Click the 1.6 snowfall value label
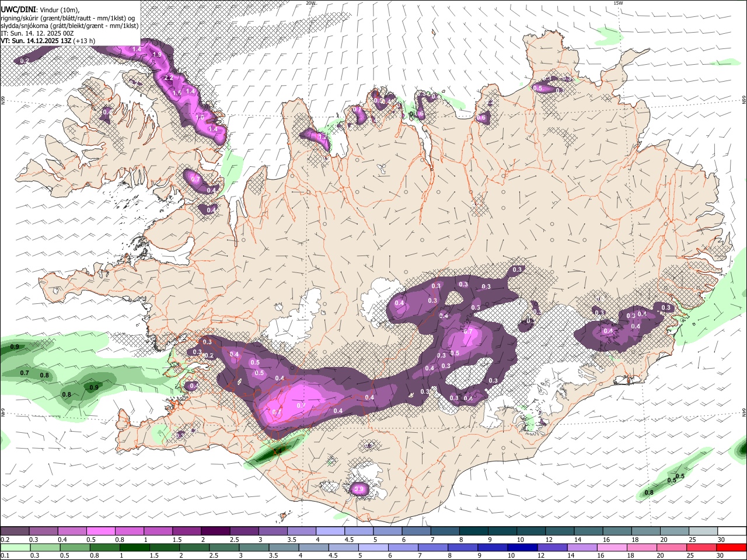Viewport: 747px width, 560px height. coord(177,93)
